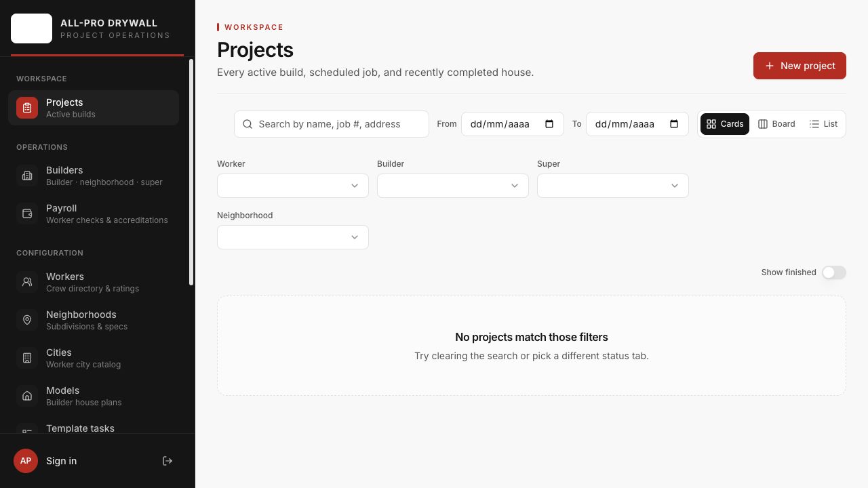The width and height of the screenshot is (868, 488).
Task: Select the Cards view label
Action: (x=732, y=124)
